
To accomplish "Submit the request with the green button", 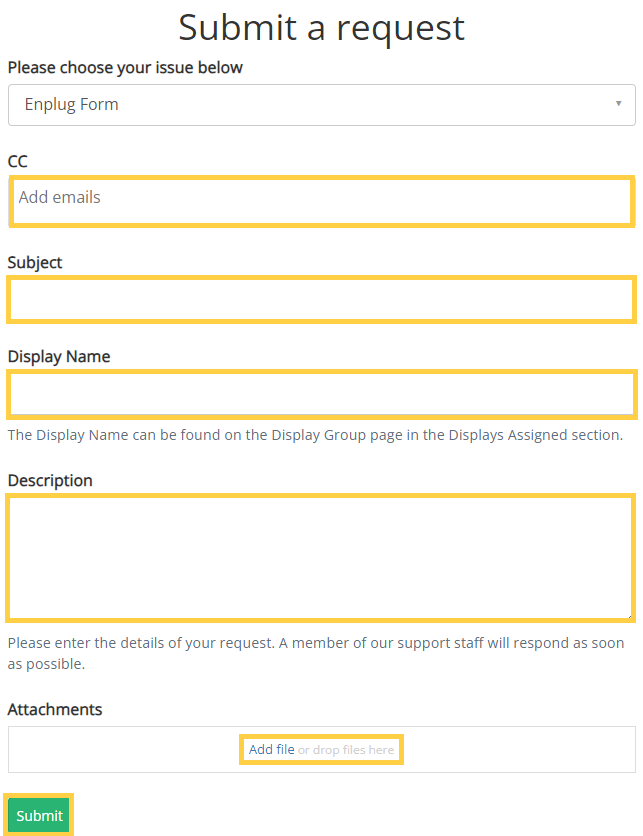I will click(x=39, y=815).
